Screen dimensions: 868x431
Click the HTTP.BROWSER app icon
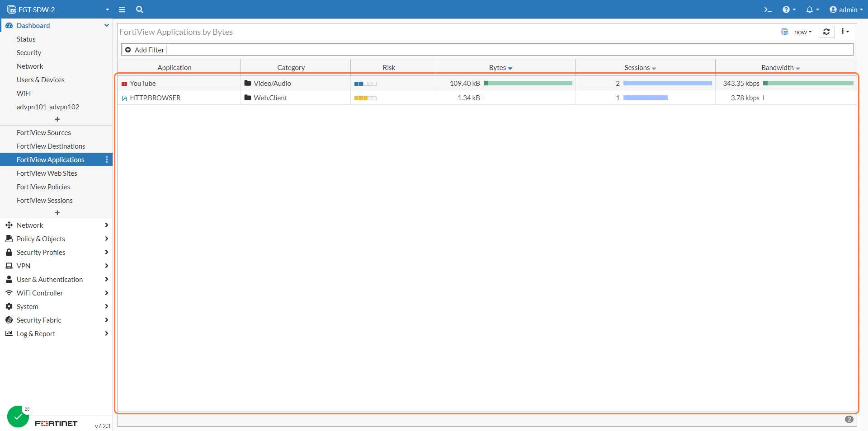pos(124,98)
